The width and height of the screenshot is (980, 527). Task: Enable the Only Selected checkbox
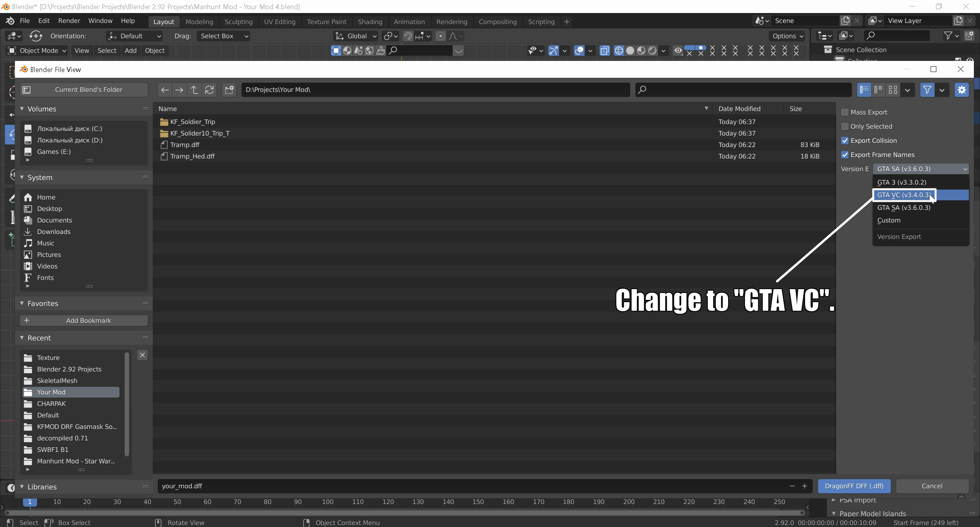tap(845, 126)
